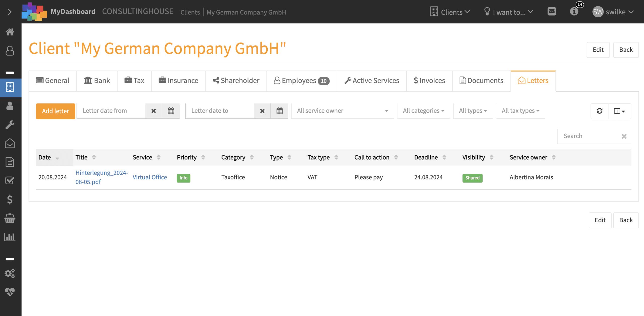
Task: Open calendar picker for Letter date from
Action: [171, 111]
